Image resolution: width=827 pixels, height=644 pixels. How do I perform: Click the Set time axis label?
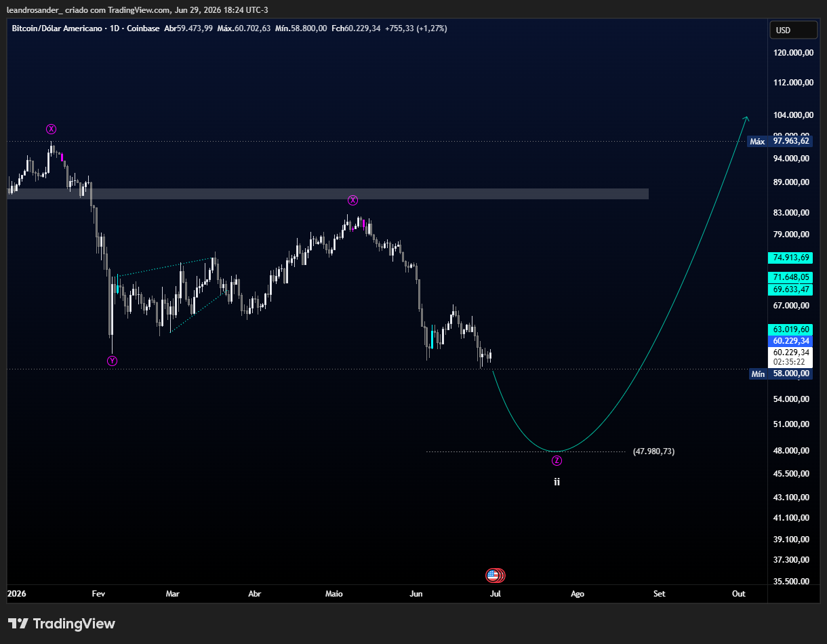coord(659,594)
